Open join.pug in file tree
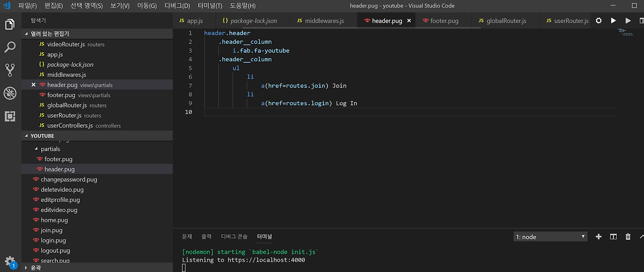Screen dimensions: 644x272 [x=98, y=230]
